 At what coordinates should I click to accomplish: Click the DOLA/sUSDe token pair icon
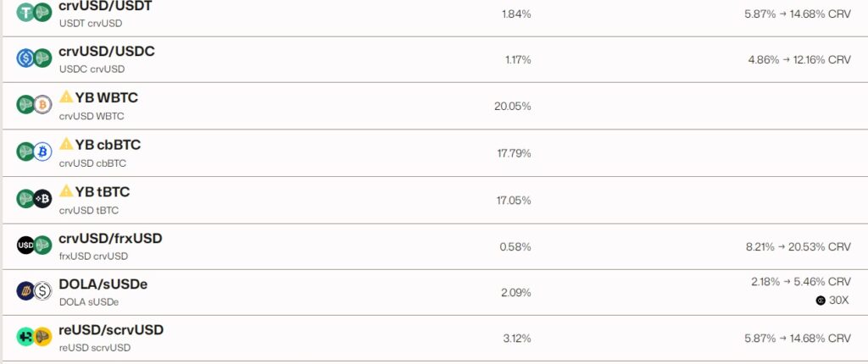pyautogui.click(x=34, y=291)
